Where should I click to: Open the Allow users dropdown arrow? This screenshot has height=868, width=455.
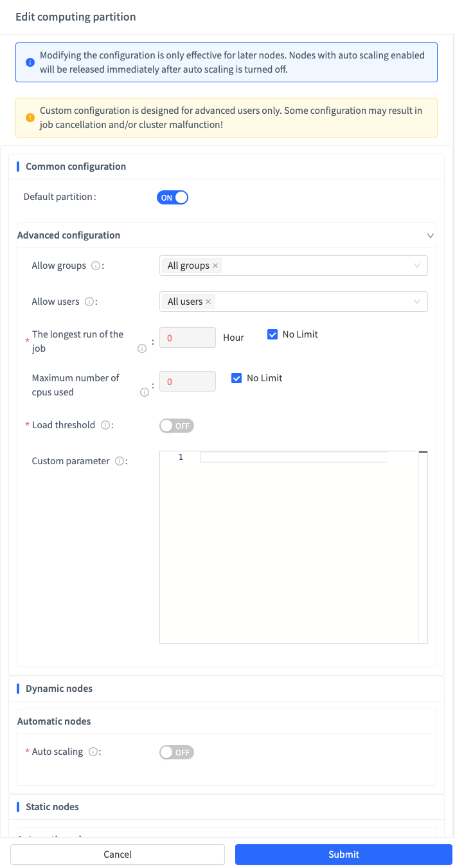pyautogui.click(x=417, y=302)
